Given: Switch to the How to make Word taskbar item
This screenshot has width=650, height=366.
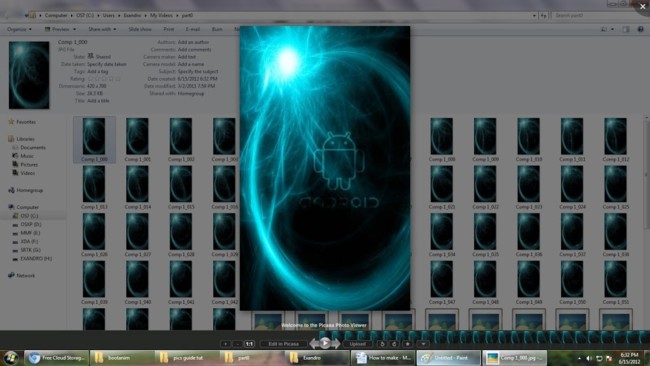Looking at the screenshot, I should [x=383, y=358].
